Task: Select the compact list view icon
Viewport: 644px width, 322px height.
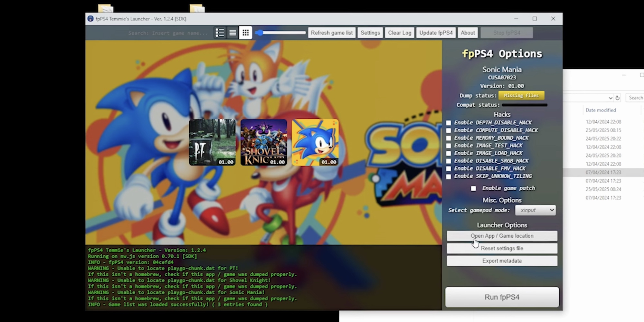Action: click(x=232, y=33)
